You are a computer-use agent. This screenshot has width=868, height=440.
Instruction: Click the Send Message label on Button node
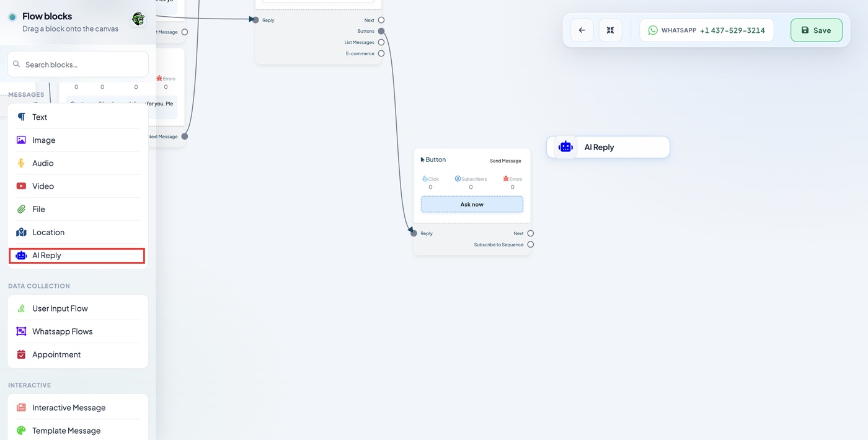(505, 161)
